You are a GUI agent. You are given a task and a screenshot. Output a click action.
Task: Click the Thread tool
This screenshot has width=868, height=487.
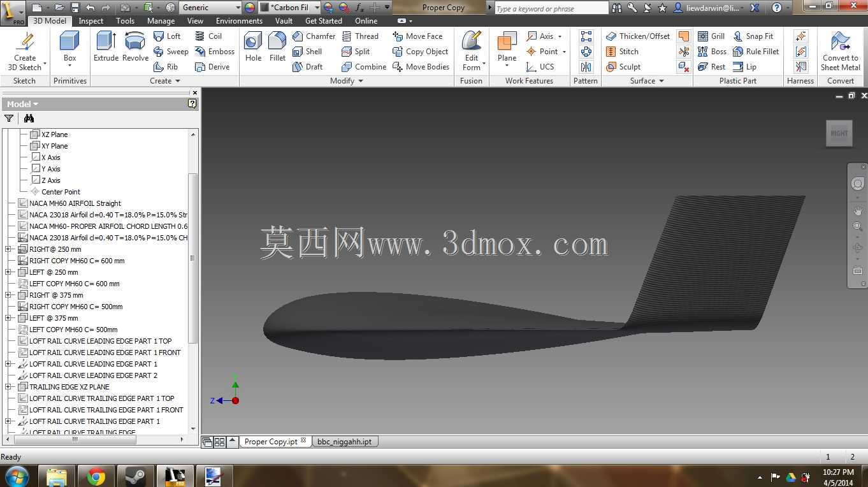360,36
